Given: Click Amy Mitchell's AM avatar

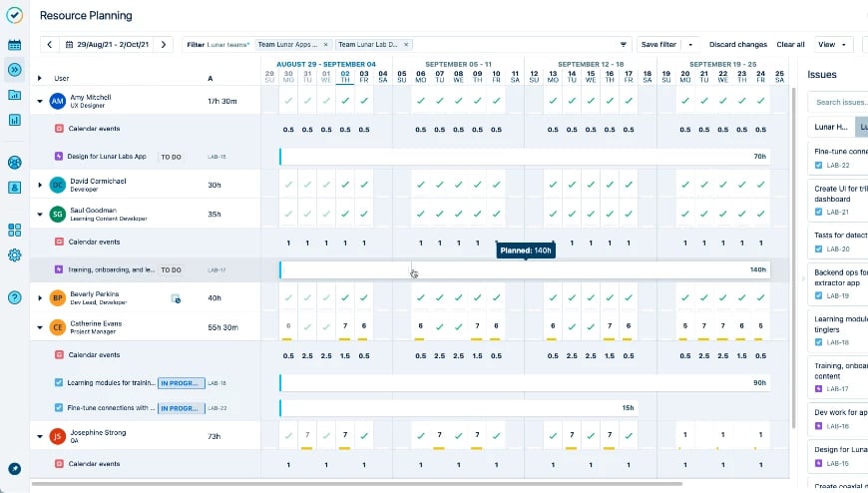Looking at the screenshot, I should pos(58,101).
